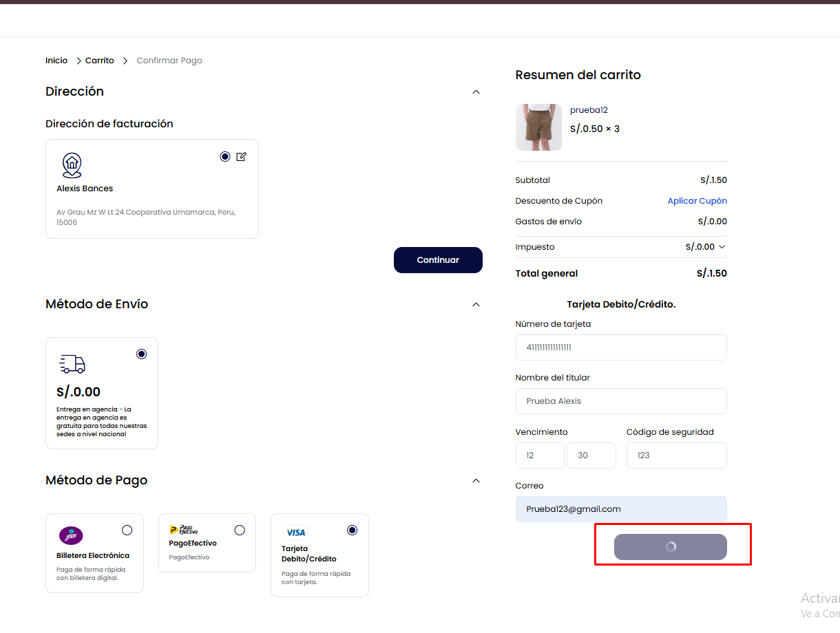Viewport: 840px width, 633px height.
Task: Select the agency delivery shipping radio button
Action: [142, 354]
